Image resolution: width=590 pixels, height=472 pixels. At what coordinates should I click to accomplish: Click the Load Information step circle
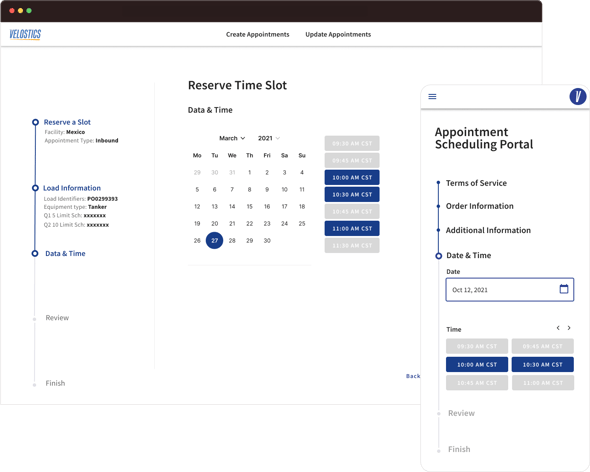[35, 188]
